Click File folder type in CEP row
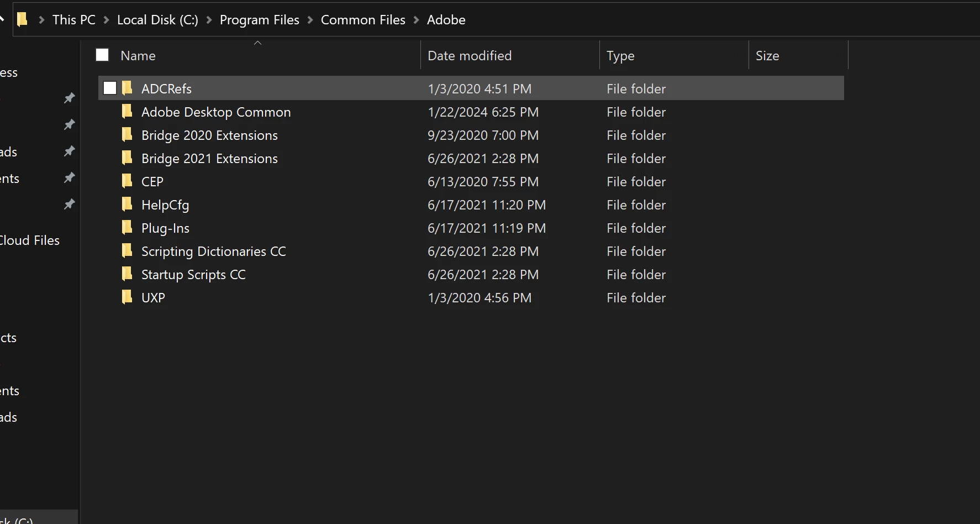 pos(636,181)
